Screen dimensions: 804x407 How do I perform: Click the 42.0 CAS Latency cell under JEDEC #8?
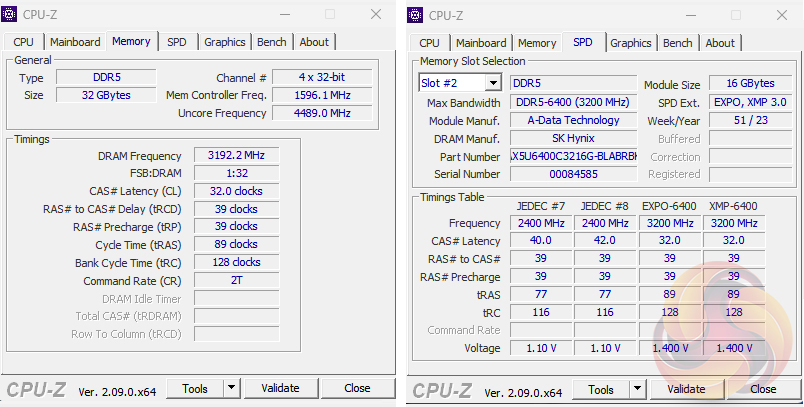tap(605, 240)
